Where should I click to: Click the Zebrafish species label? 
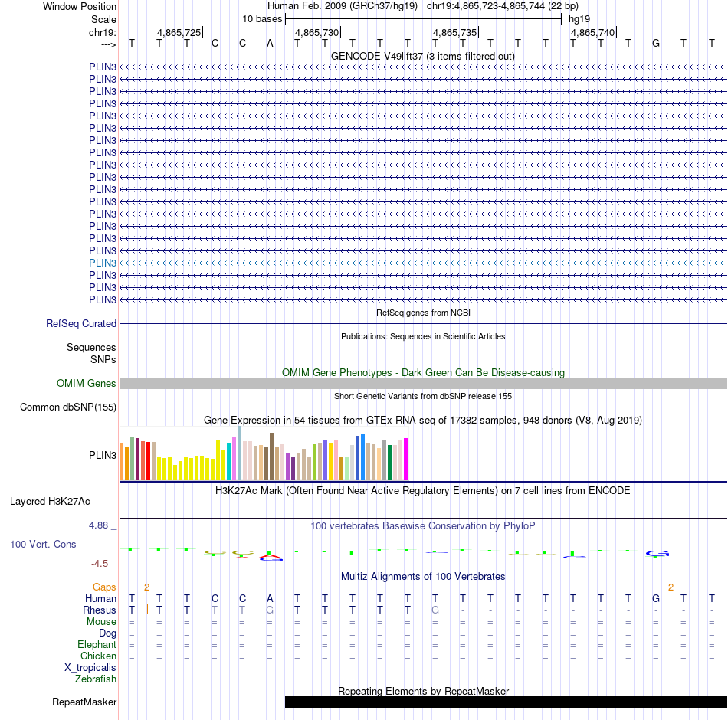95,679
